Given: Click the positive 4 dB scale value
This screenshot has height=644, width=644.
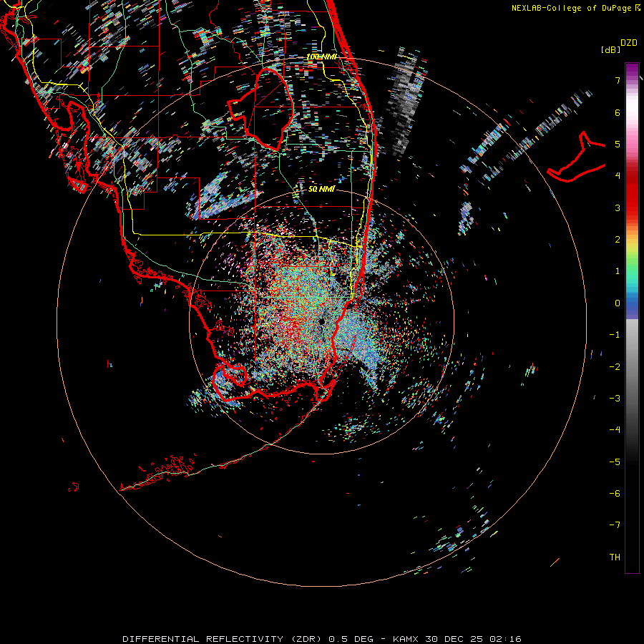Looking at the screenshot, I should coord(618,176).
